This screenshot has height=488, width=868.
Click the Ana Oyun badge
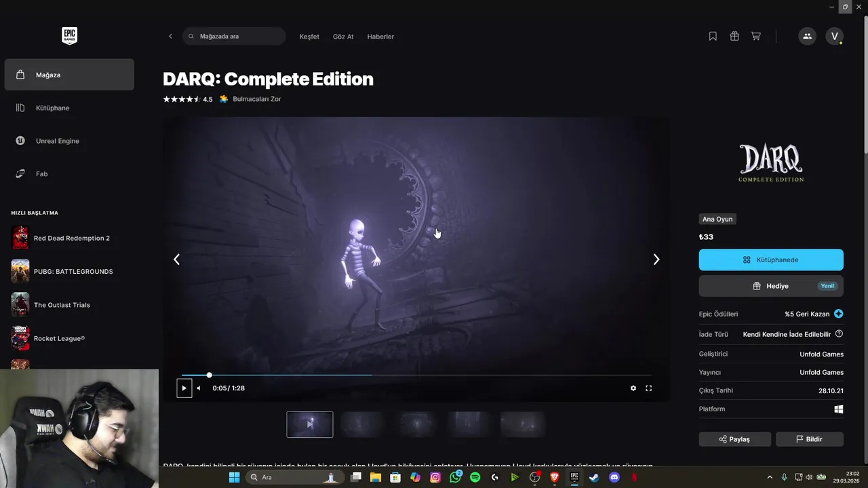click(x=717, y=219)
